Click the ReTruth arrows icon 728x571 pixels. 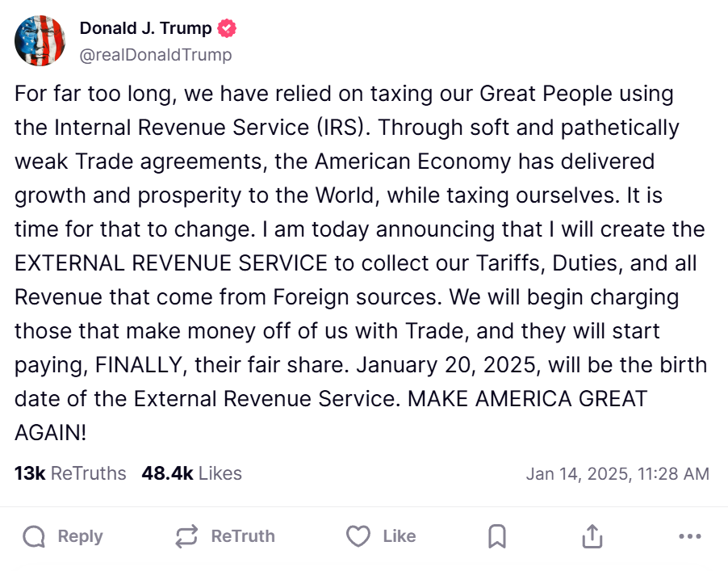(x=186, y=536)
